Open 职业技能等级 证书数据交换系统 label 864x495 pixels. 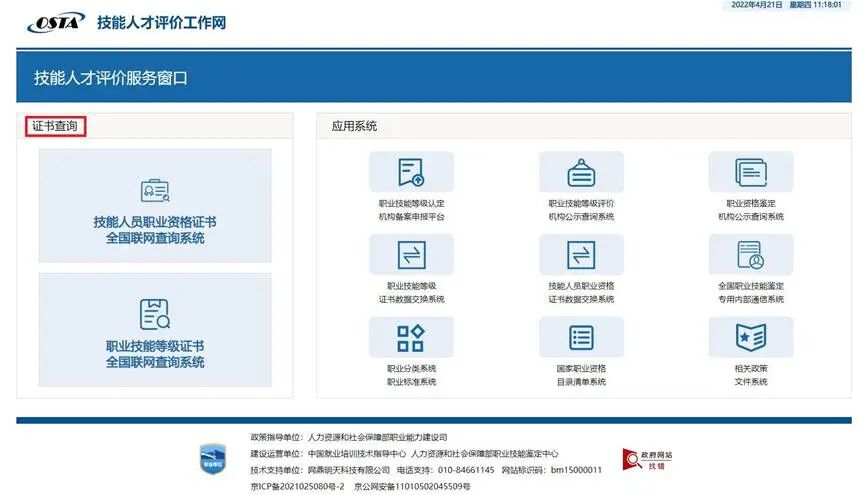click(411, 293)
